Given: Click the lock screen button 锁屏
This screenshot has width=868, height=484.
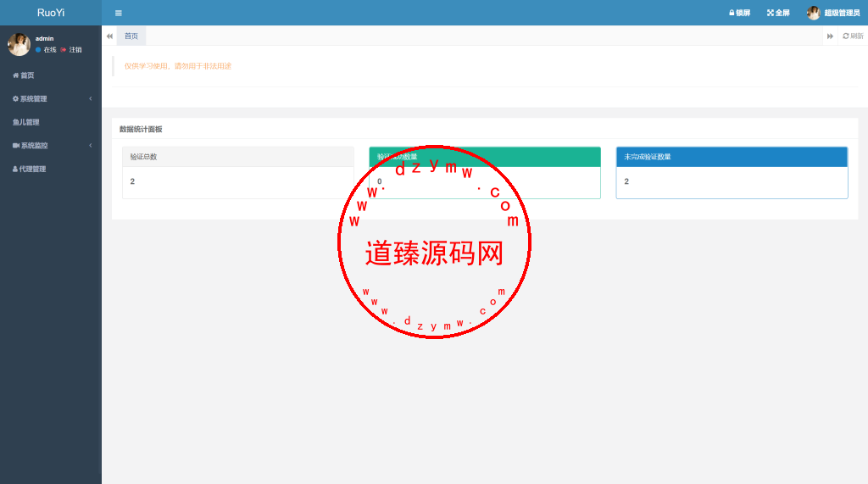Looking at the screenshot, I should click(739, 13).
